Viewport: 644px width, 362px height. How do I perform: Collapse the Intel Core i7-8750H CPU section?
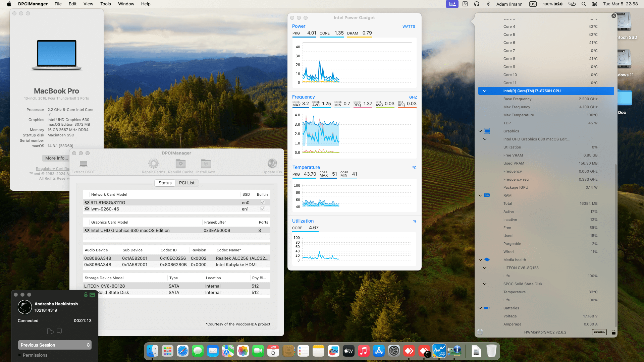(x=484, y=90)
